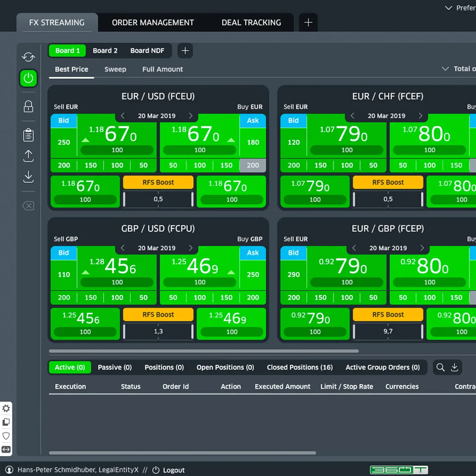476x476 pixels.
Task: Expand the Preferences dropdown chevron
Action: 448,8
